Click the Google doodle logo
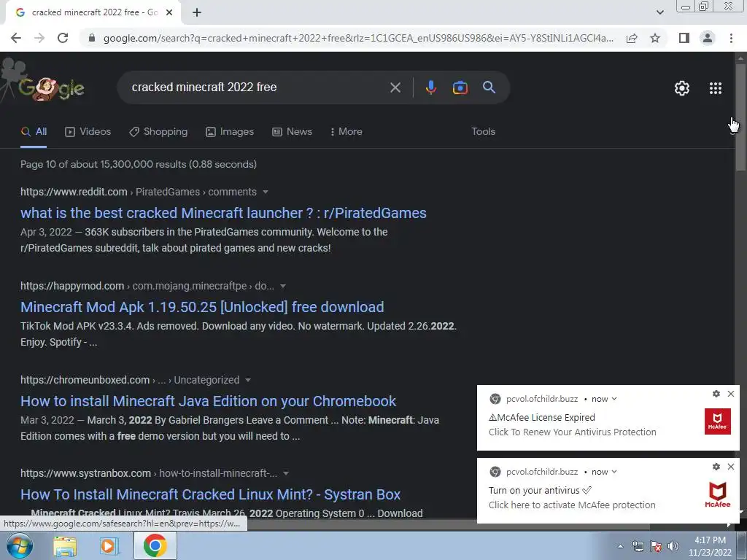 52,87
